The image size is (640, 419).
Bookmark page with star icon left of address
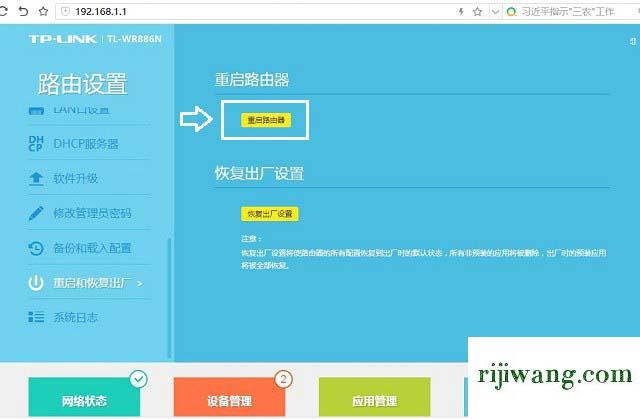(x=43, y=11)
